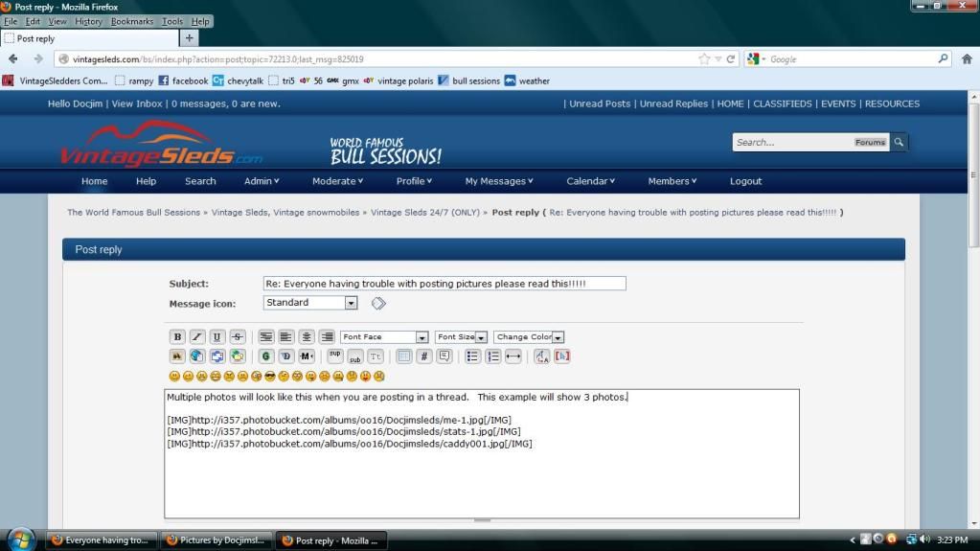Open the Change Color dropdown
The image size is (980, 551).
(529, 337)
